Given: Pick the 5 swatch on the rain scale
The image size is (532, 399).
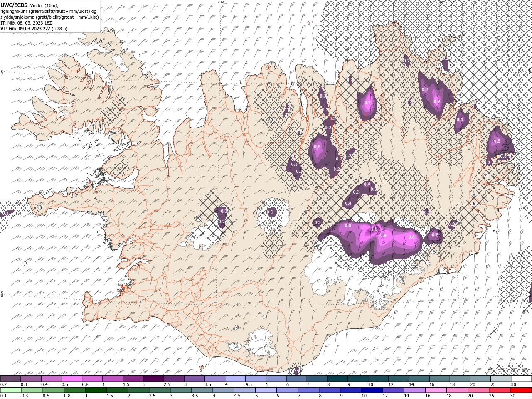Looking at the screenshot, I should (266, 390).
